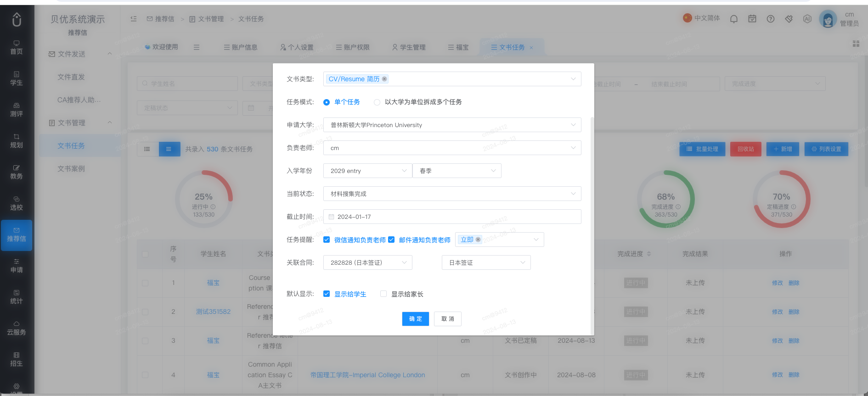Open the AI assistant icon

tap(807, 19)
